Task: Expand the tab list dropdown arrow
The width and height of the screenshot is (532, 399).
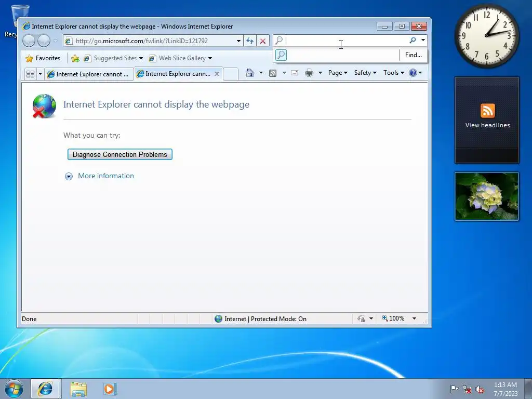Action: (40, 74)
